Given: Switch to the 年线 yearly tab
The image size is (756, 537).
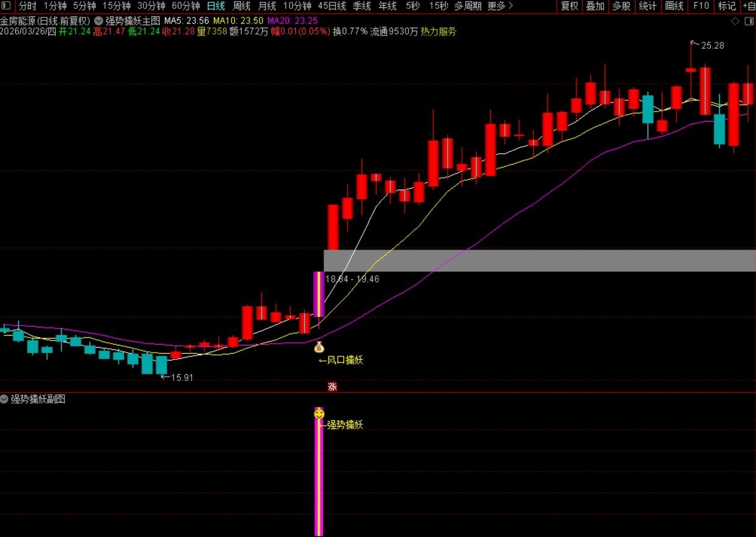Looking at the screenshot, I should tap(387, 6).
